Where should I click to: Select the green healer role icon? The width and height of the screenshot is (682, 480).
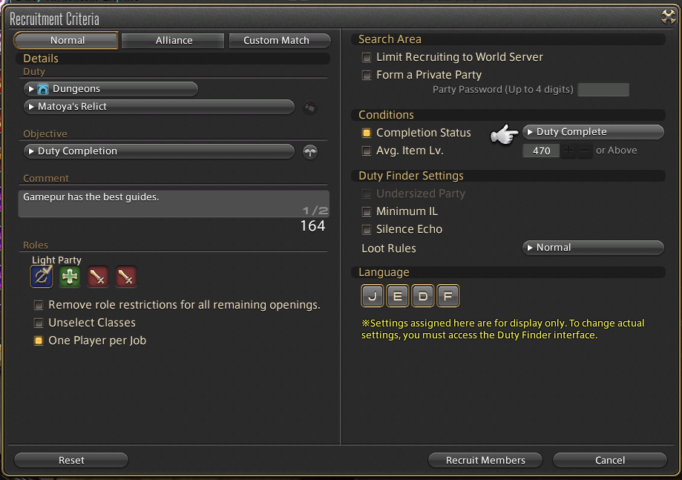click(x=70, y=277)
